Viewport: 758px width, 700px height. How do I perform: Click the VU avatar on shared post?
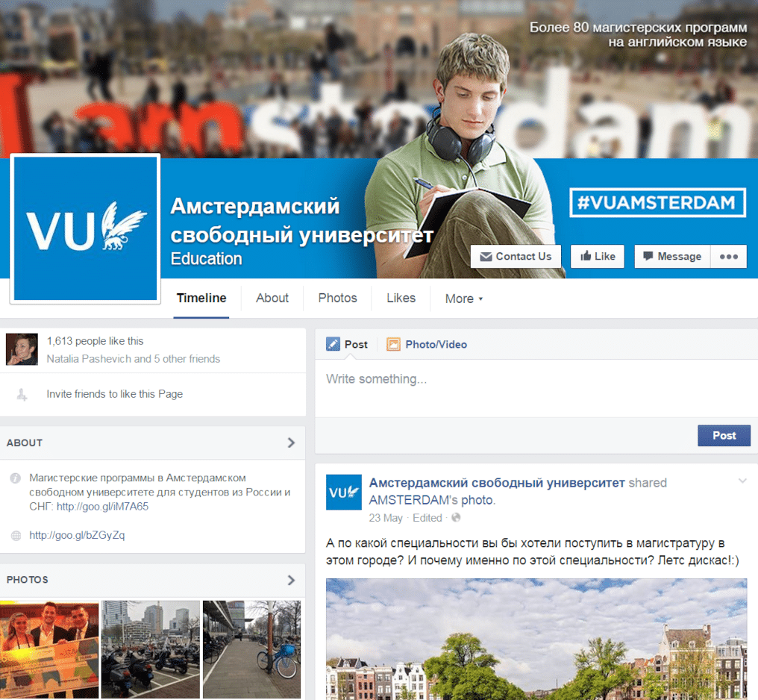tap(344, 492)
